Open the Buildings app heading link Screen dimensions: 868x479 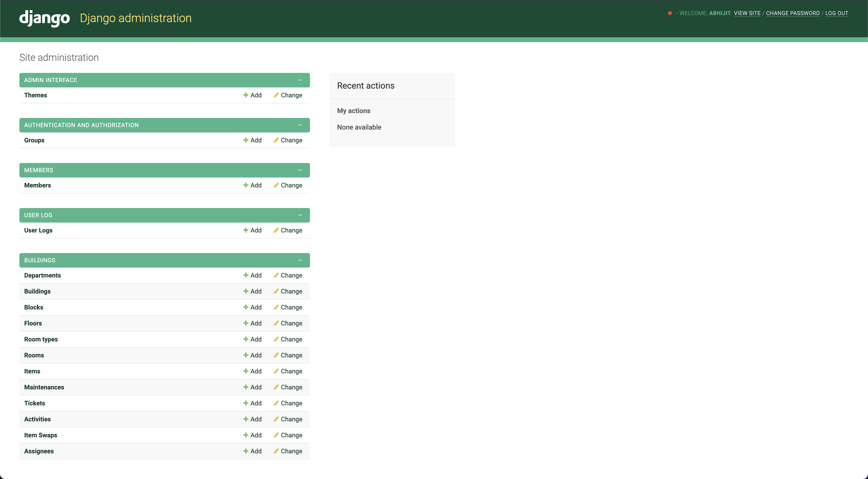point(39,260)
